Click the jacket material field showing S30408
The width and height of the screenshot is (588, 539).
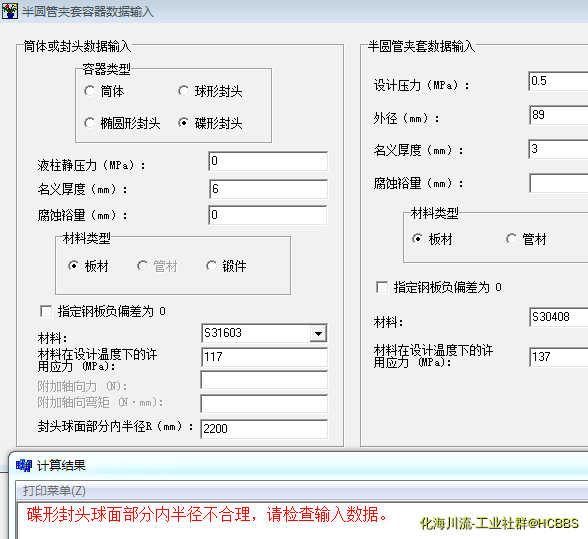point(558,317)
